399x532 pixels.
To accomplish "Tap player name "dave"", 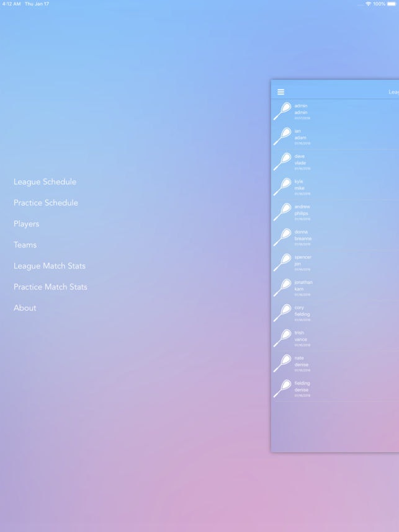I will (x=300, y=156).
